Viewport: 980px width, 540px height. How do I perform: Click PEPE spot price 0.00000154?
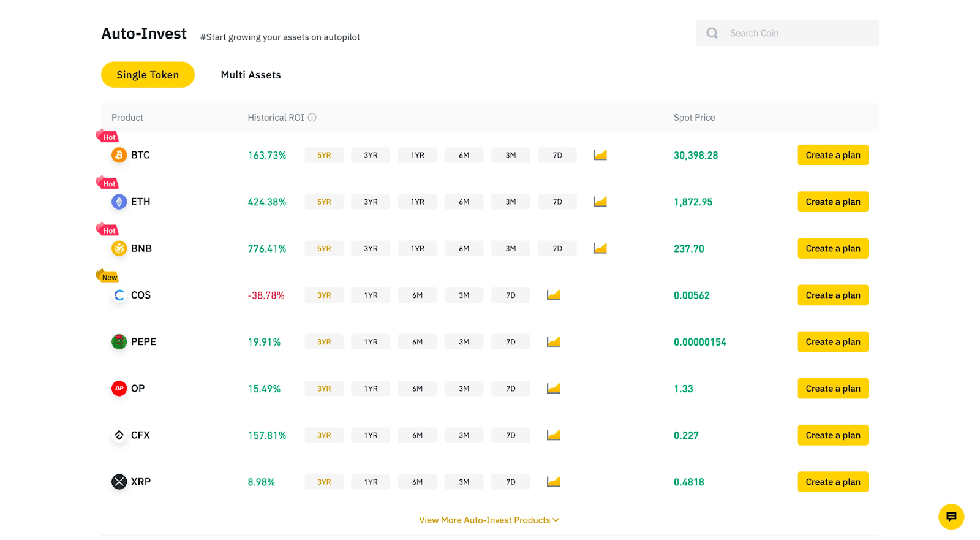(700, 341)
